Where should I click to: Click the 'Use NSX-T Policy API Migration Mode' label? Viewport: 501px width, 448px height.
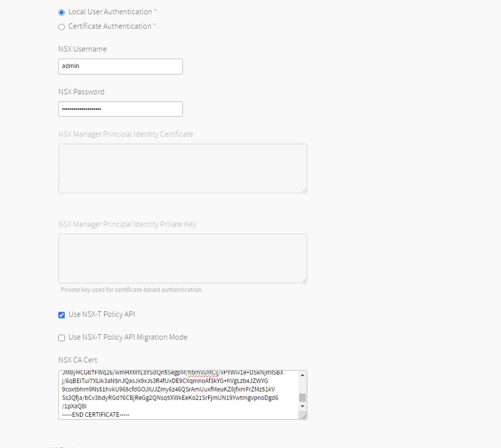[x=128, y=337]
